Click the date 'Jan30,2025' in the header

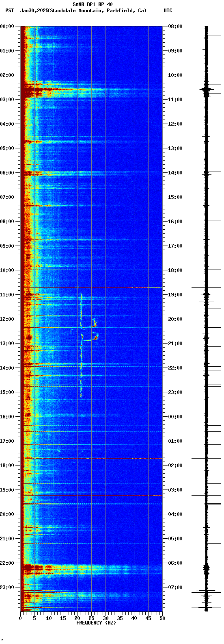34,11
